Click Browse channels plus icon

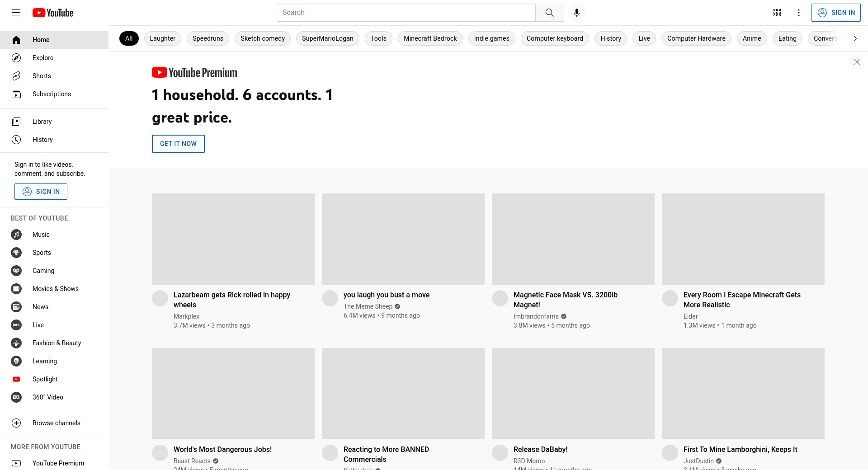(16, 423)
